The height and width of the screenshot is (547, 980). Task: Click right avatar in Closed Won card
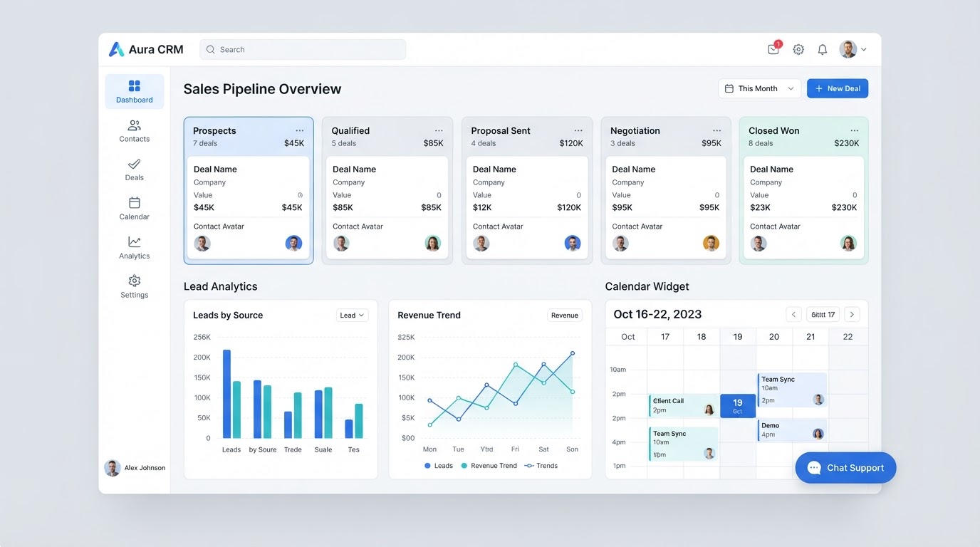click(x=848, y=244)
